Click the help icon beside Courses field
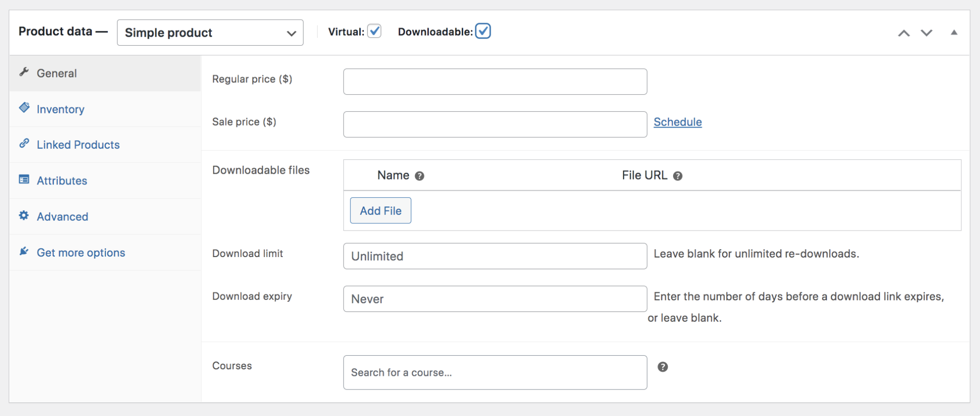Screen dimensions: 980x416 click(x=663, y=367)
